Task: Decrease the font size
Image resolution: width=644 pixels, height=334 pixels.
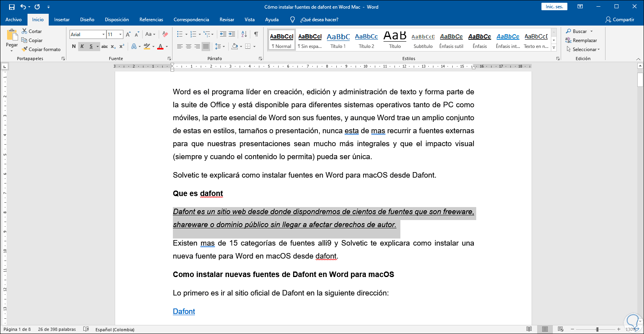Action: [x=137, y=35]
